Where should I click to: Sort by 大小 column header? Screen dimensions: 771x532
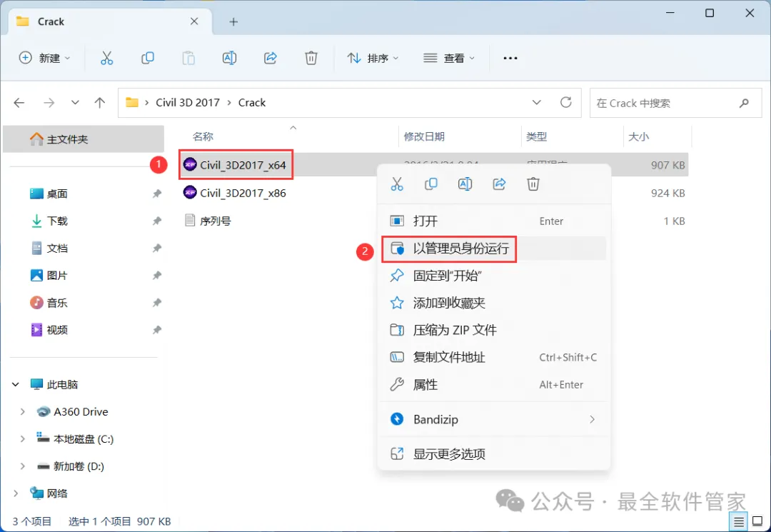click(x=639, y=136)
